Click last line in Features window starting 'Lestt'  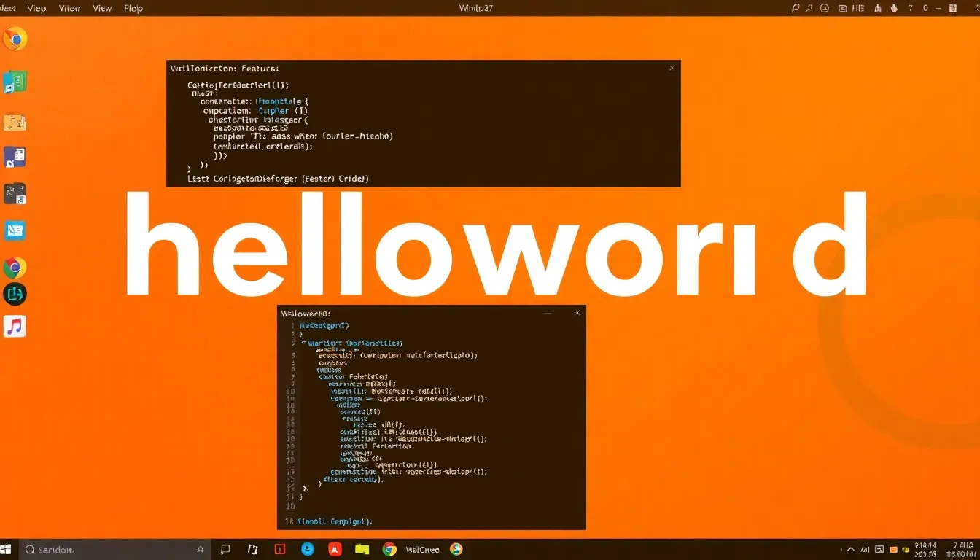pos(278,178)
